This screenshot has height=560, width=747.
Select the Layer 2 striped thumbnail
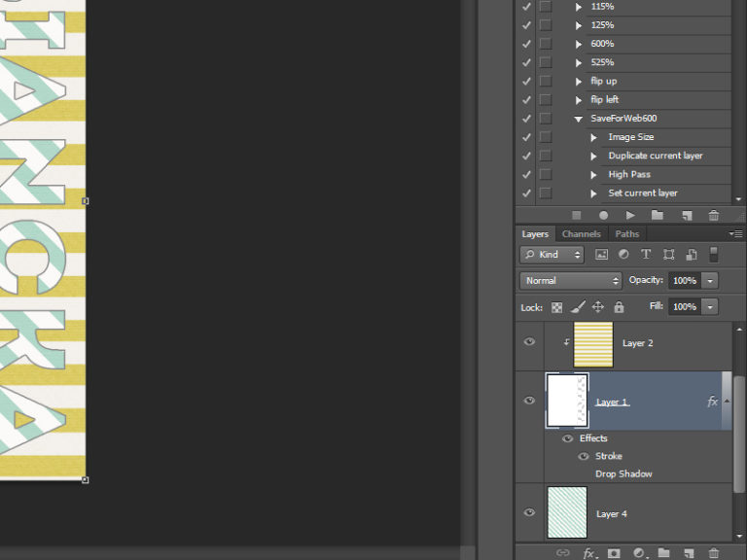tap(593, 344)
